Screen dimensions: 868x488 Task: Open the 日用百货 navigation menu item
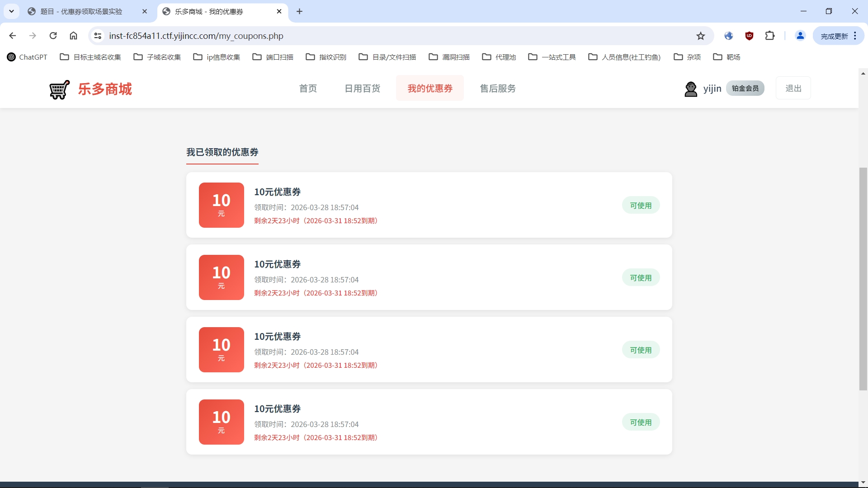[362, 89]
